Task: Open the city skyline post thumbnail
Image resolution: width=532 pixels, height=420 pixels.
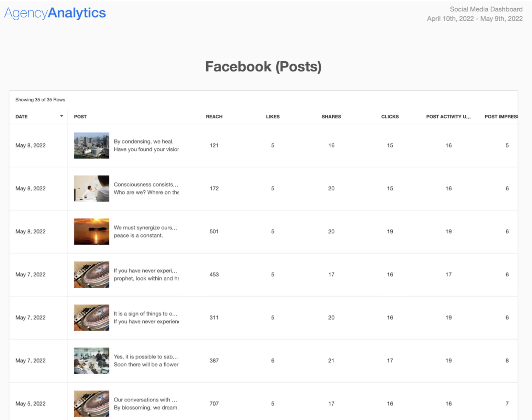Action: [x=91, y=145]
